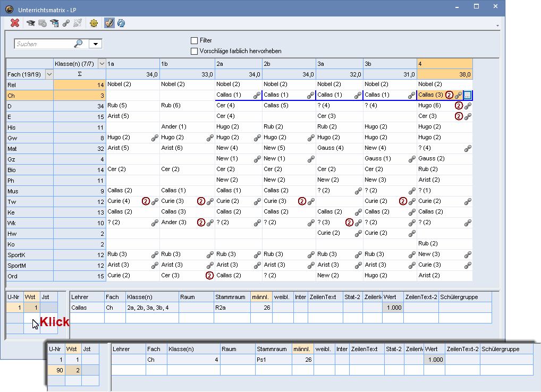Click the chain icon in Ch row, class 2a
Viewport: 541px width, 392px height.
tap(257, 96)
